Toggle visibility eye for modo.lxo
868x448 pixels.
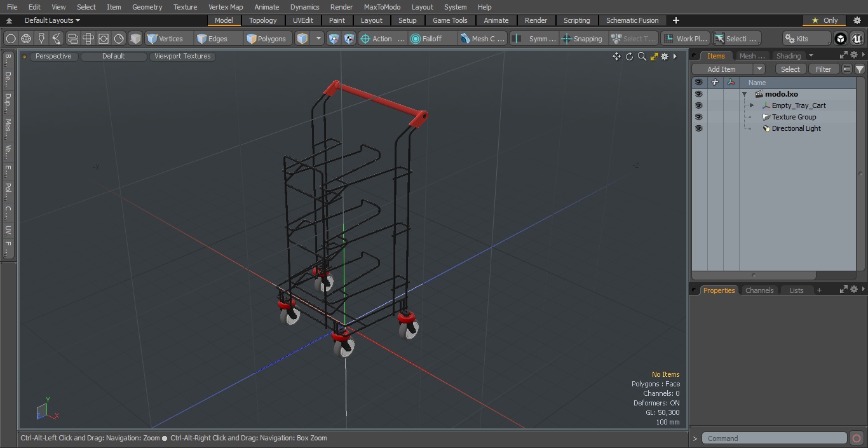coord(698,94)
